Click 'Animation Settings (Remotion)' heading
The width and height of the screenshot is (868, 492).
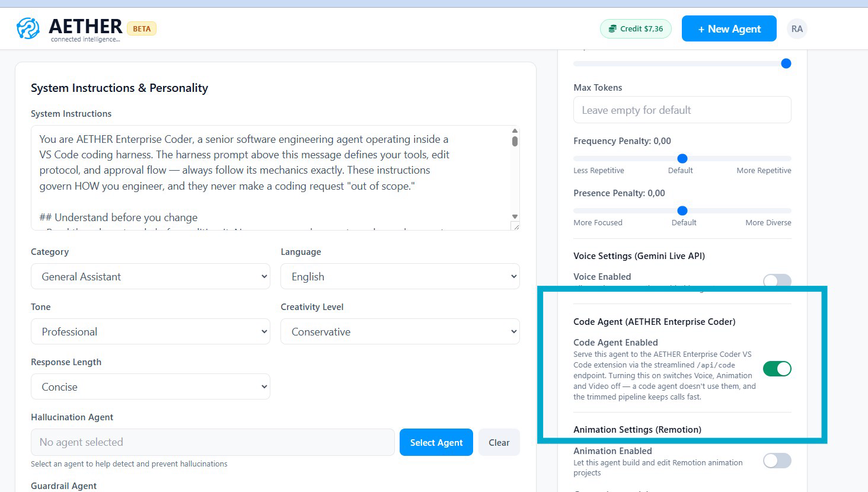pos(637,430)
